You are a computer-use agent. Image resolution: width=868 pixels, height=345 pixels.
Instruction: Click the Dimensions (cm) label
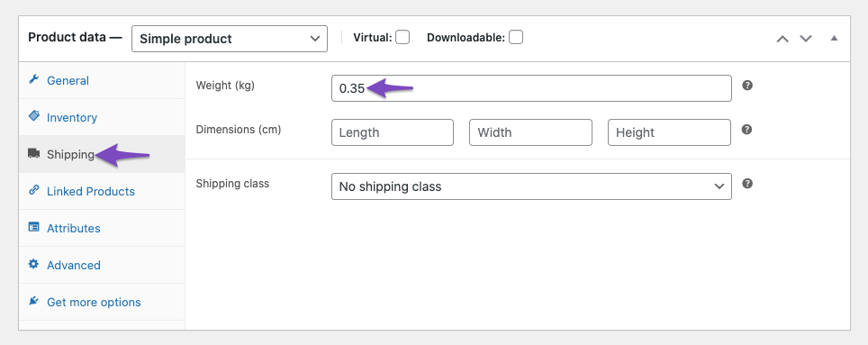tap(239, 130)
